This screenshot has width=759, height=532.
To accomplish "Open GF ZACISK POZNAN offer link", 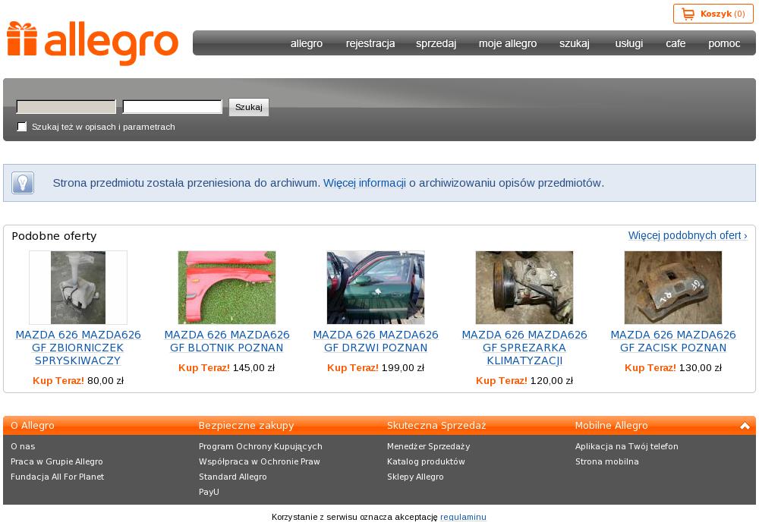I will click(672, 342).
